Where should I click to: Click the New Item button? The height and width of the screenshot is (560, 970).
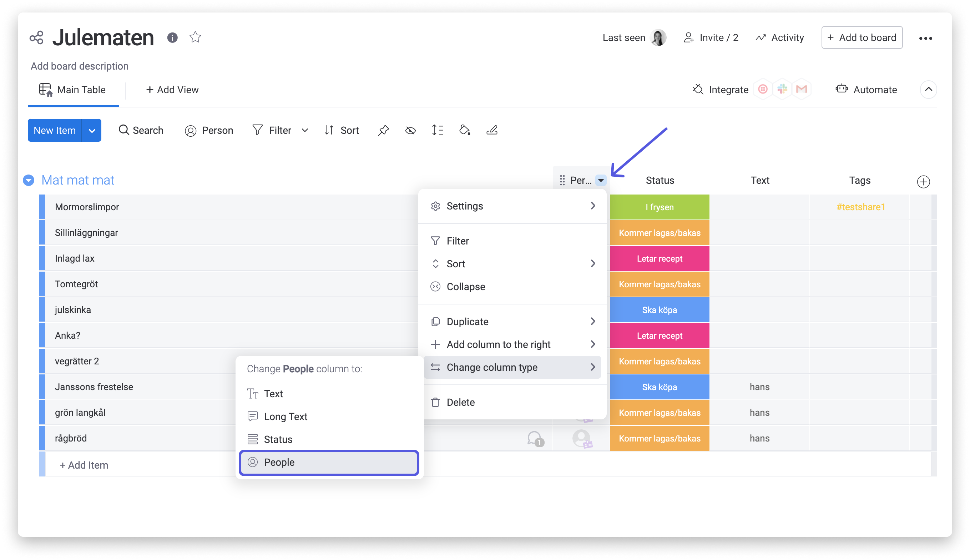click(55, 130)
